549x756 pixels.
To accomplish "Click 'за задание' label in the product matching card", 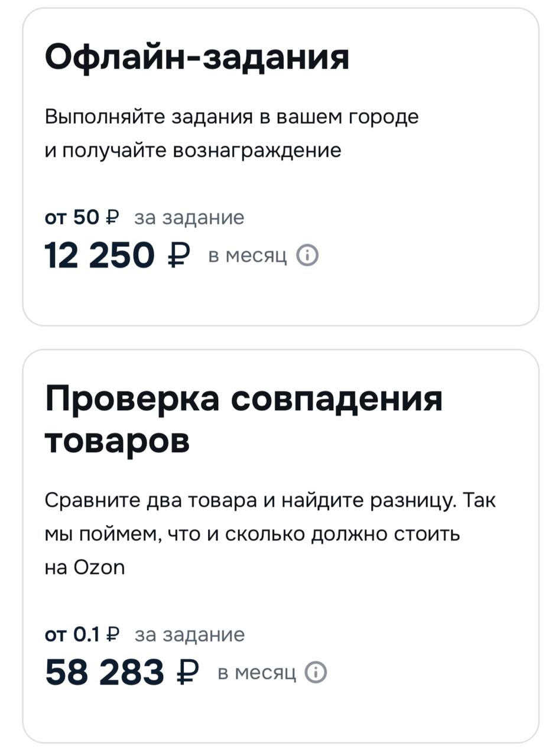I will tap(190, 634).
